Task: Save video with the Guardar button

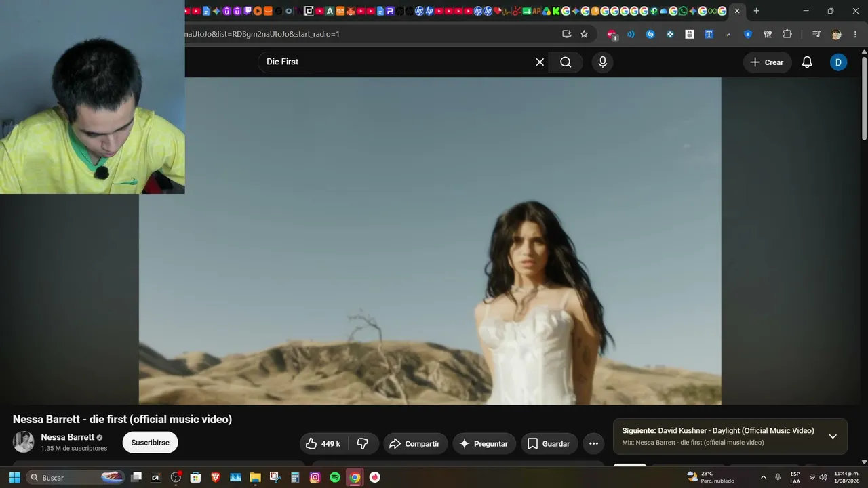Action: (x=549, y=444)
